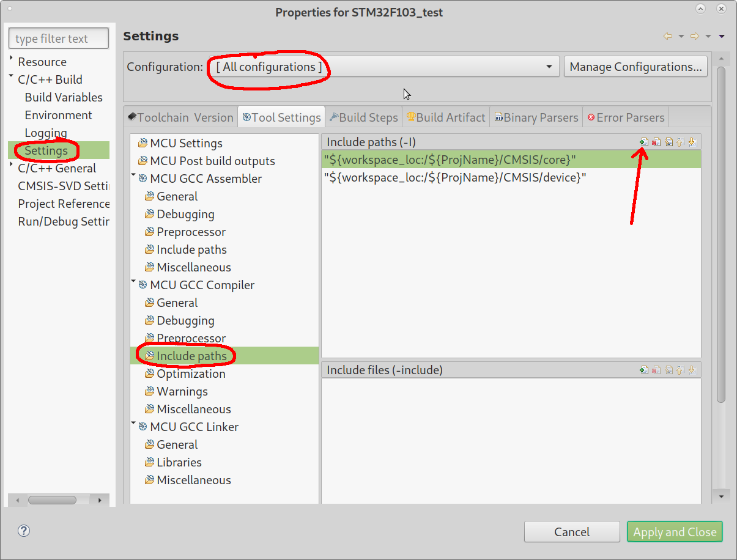
Task: Open the help question mark icon
Action: [24, 531]
